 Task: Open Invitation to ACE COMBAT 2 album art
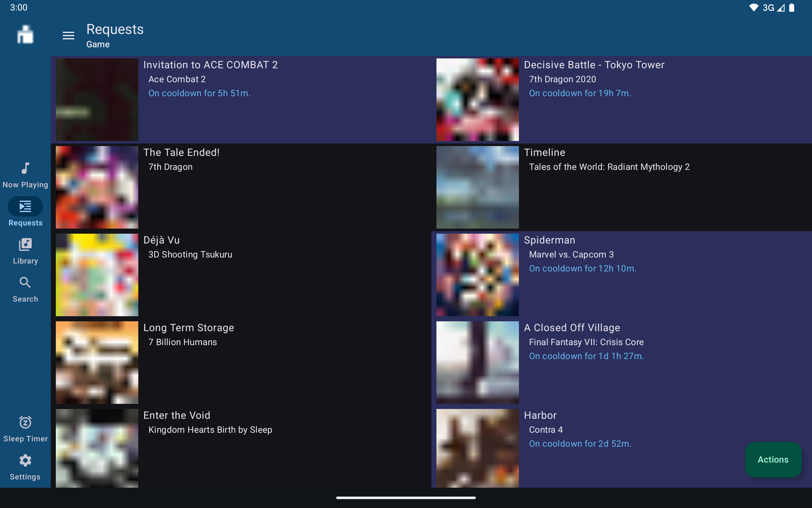(x=97, y=99)
